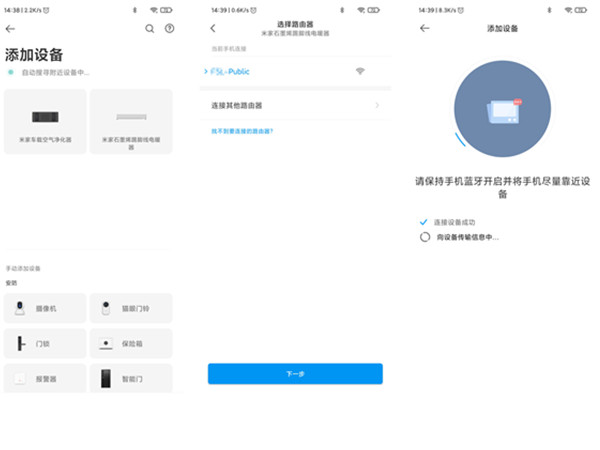Open the 找不到要连接的路由器 link
The height and width of the screenshot is (450, 600).
tap(242, 131)
